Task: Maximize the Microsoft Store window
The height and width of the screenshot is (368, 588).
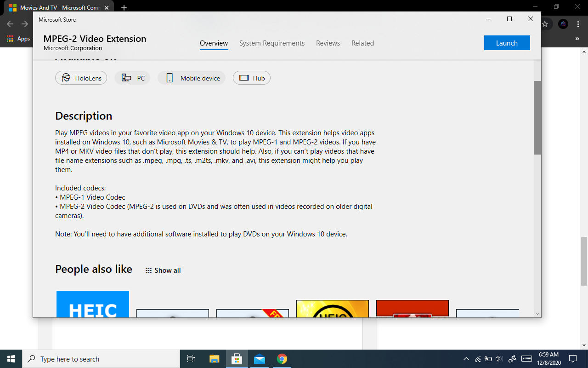Action: 509,19
